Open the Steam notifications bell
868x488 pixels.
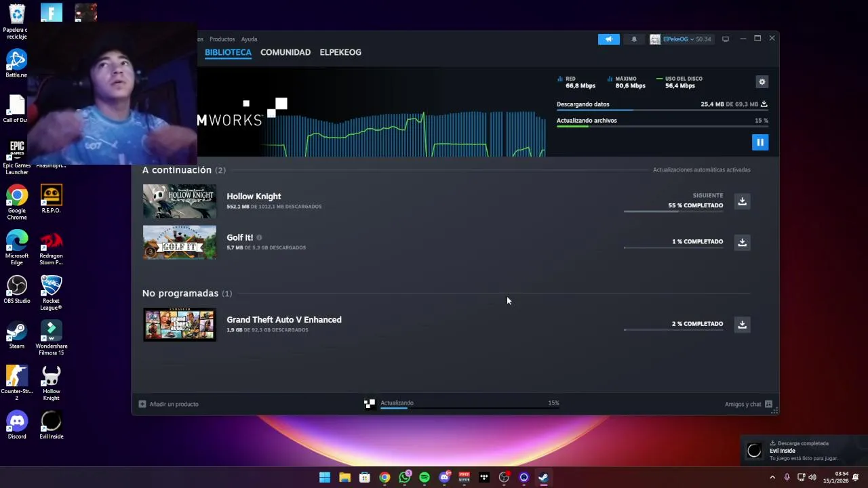[x=634, y=39]
